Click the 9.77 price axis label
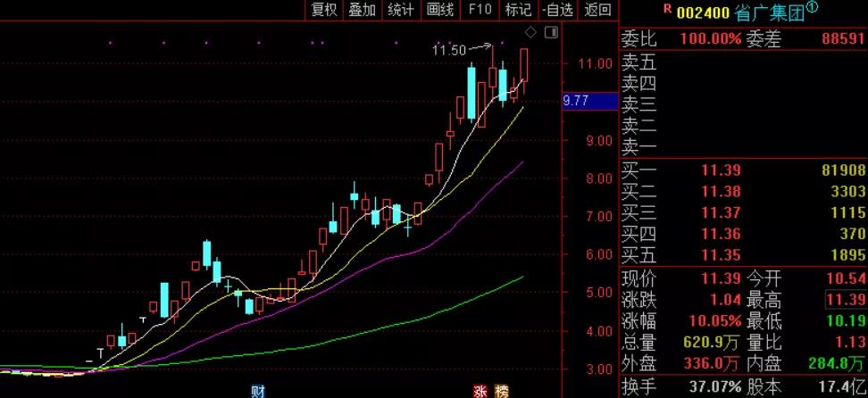This screenshot has height=398, width=868. click(590, 101)
